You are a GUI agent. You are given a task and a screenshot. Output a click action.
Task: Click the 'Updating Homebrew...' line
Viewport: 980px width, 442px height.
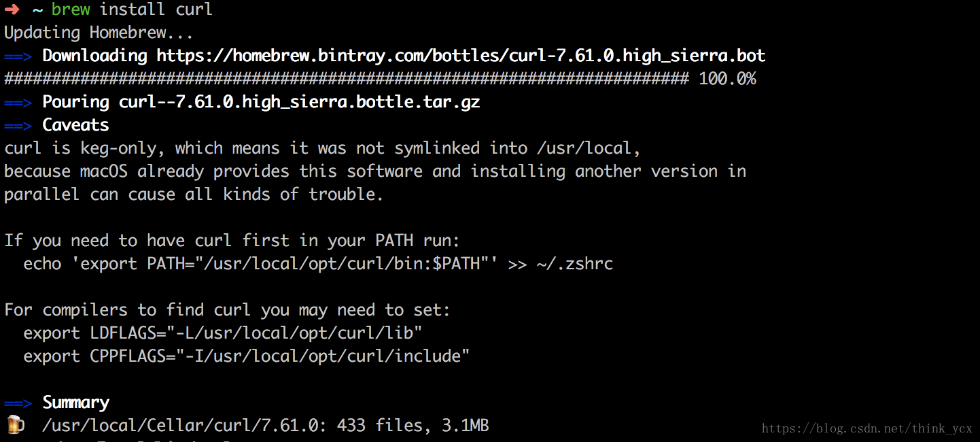(x=99, y=33)
